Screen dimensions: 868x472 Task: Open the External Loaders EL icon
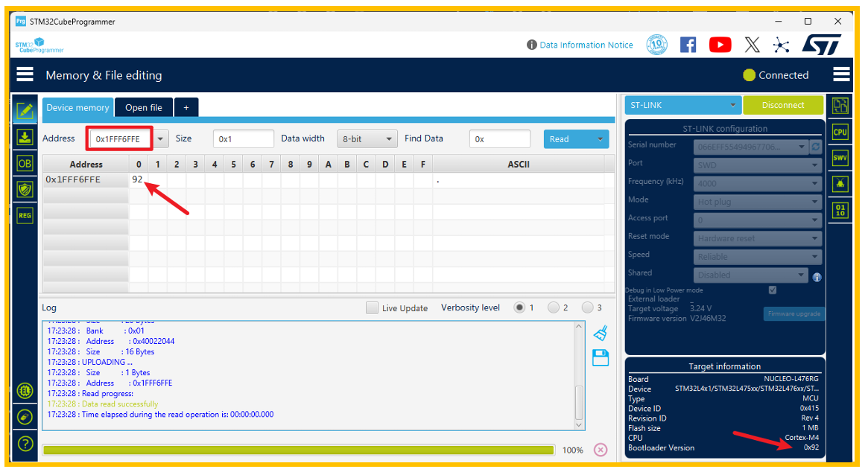click(x=25, y=391)
